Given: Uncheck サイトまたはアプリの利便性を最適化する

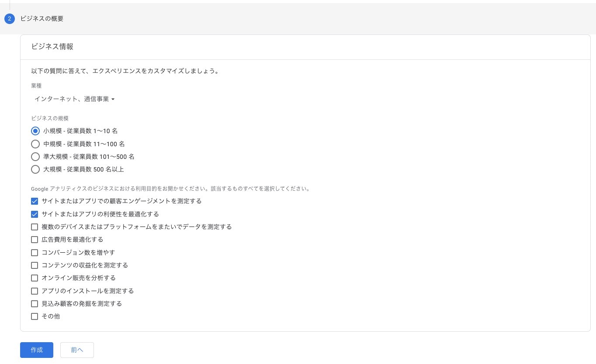Looking at the screenshot, I should (x=35, y=214).
